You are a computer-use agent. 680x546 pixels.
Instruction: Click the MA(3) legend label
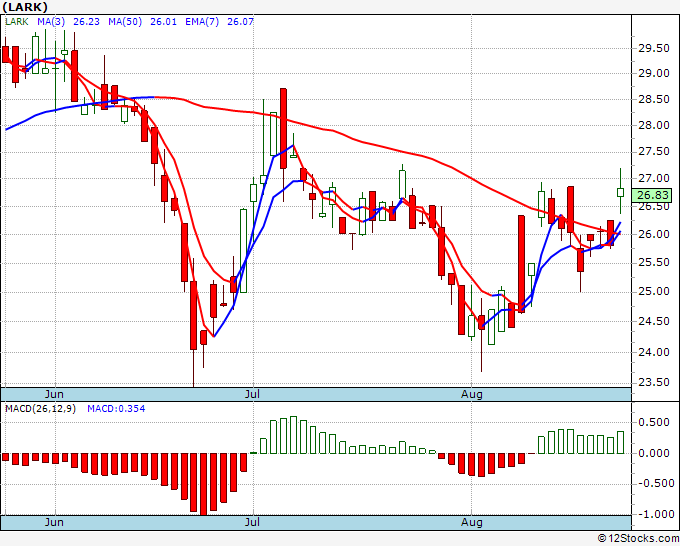click(51, 22)
